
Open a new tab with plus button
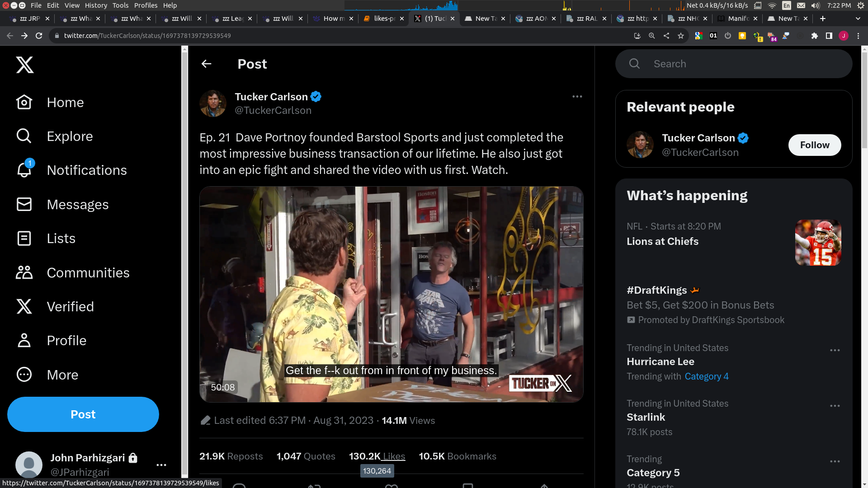[x=823, y=19]
